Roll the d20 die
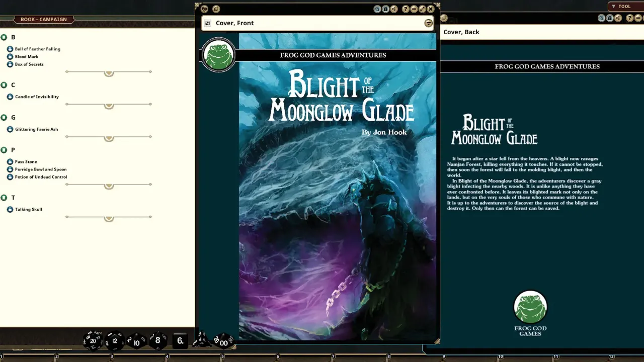Image resolution: width=644 pixels, height=362 pixels. tap(93, 340)
